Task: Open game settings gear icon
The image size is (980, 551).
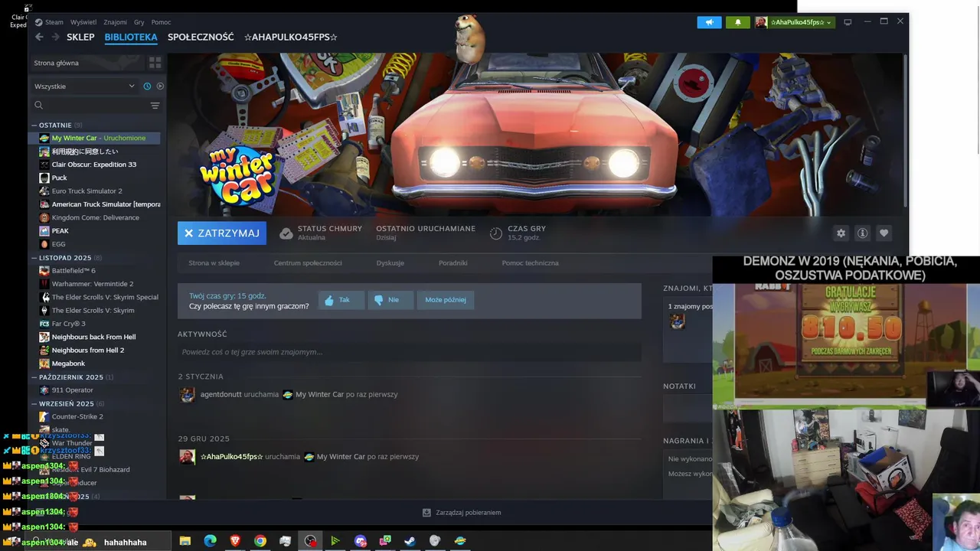Action: tap(841, 233)
